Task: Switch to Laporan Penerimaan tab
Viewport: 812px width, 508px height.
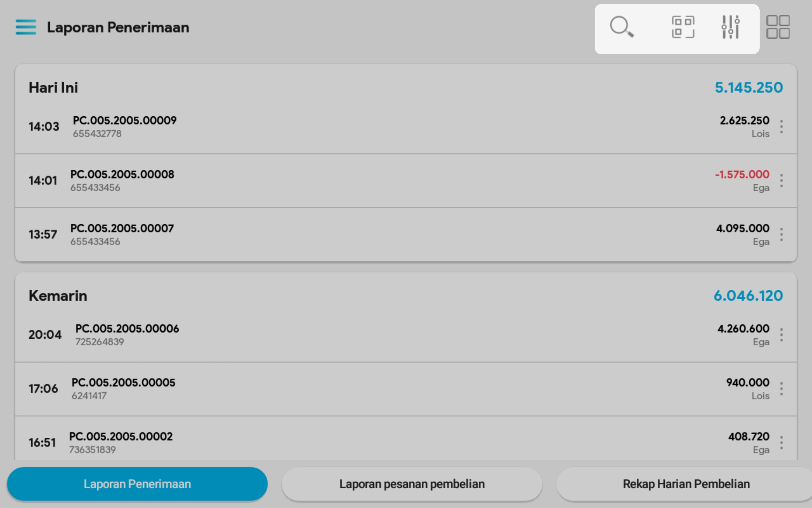Action: 137,484
